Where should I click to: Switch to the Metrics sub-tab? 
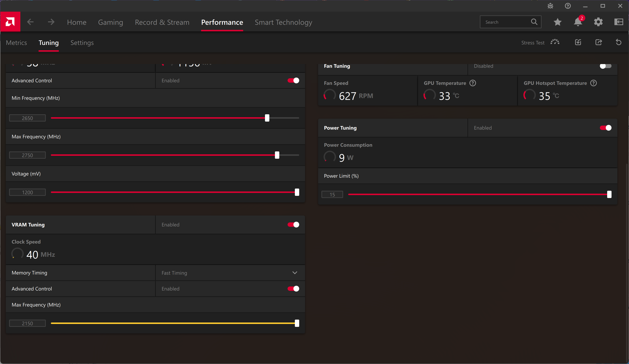pyautogui.click(x=16, y=43)
